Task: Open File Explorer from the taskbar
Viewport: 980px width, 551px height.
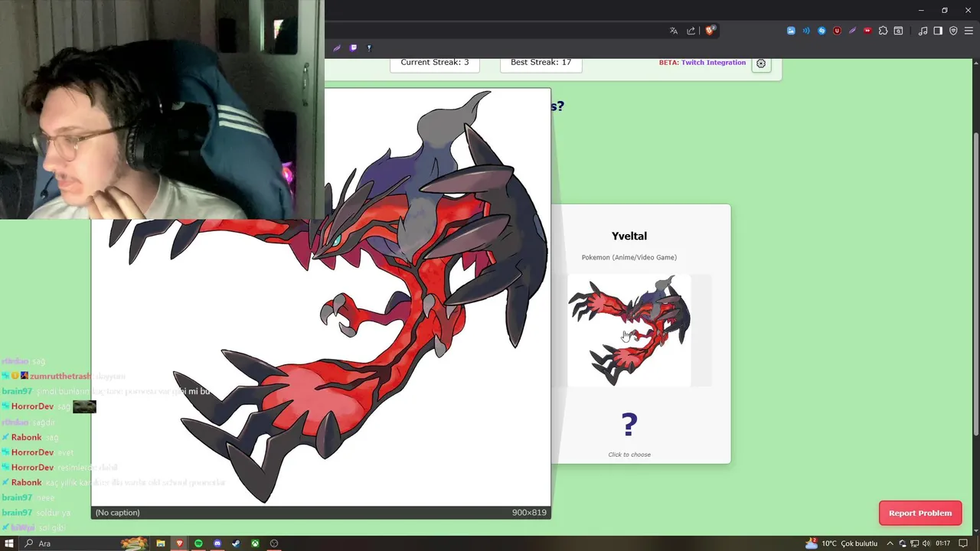Action: pyautogui.click(x=161, y=543)
